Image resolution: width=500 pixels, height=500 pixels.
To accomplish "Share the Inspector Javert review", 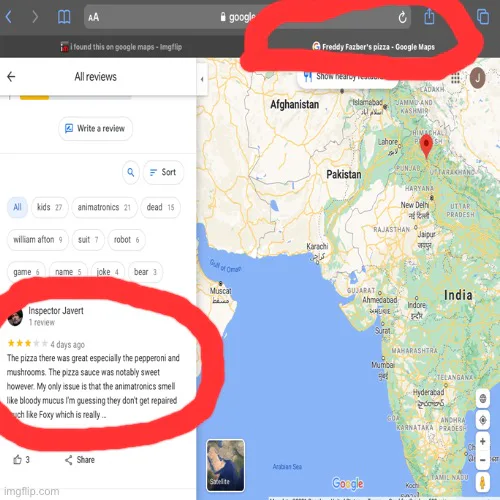I will click(x=80, y=460).
